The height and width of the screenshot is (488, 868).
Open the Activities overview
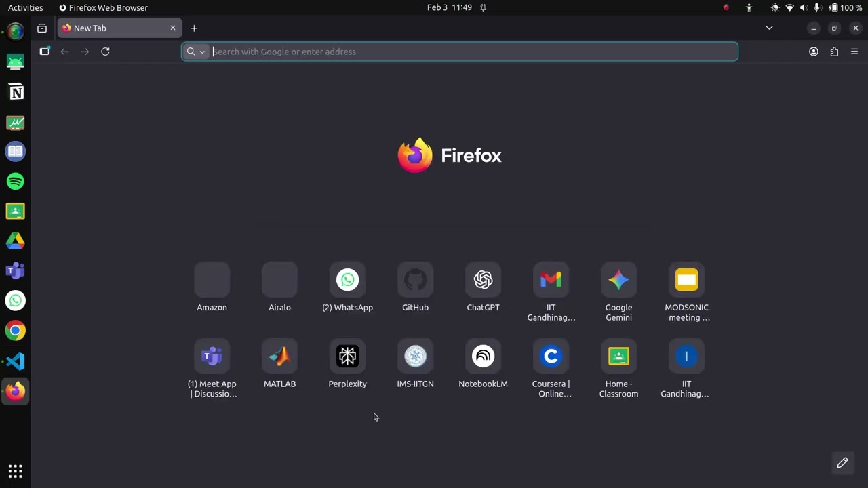coord(25,8)
